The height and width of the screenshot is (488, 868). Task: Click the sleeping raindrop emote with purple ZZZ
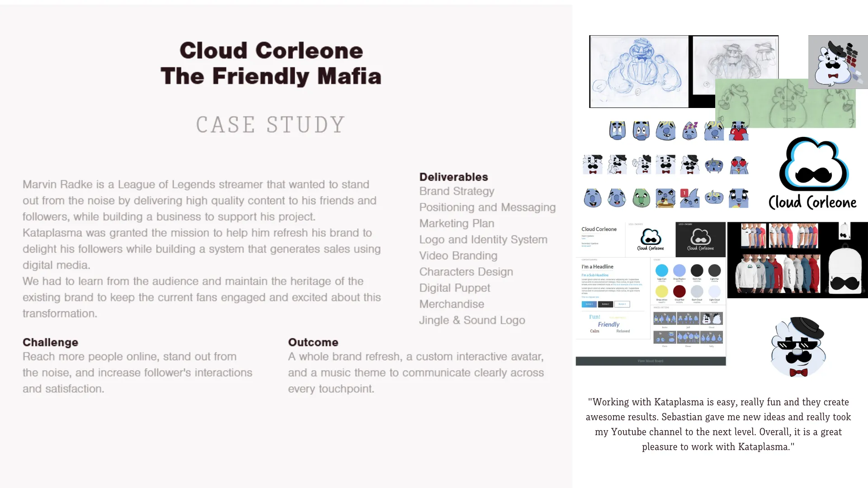coord(690,131)
